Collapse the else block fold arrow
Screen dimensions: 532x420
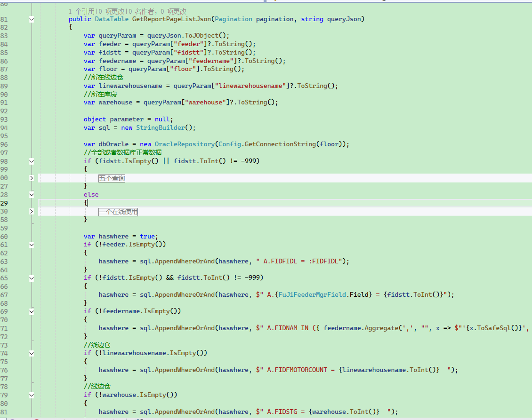(32, 194)
